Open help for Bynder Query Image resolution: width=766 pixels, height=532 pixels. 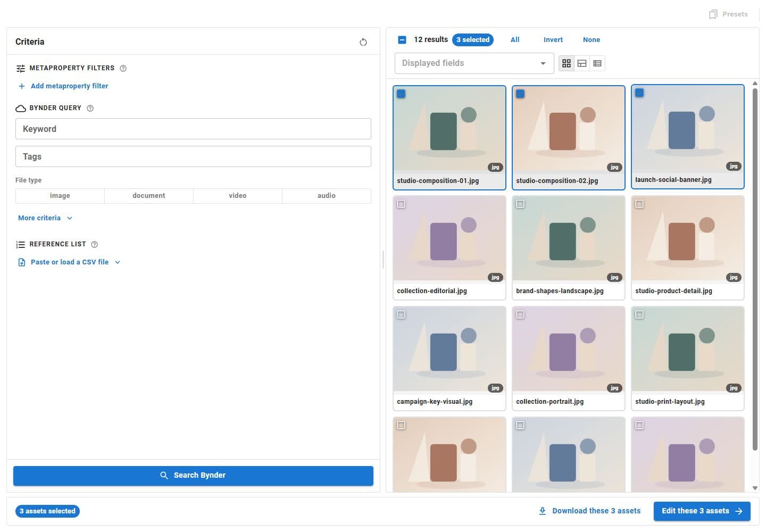point(90,108)
